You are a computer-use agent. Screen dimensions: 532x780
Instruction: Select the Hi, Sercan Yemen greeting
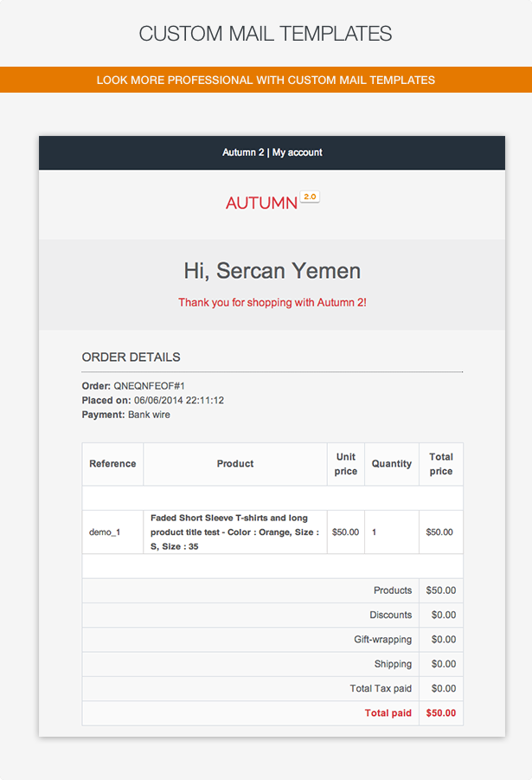pyautogui.click(x=272, y=271)
